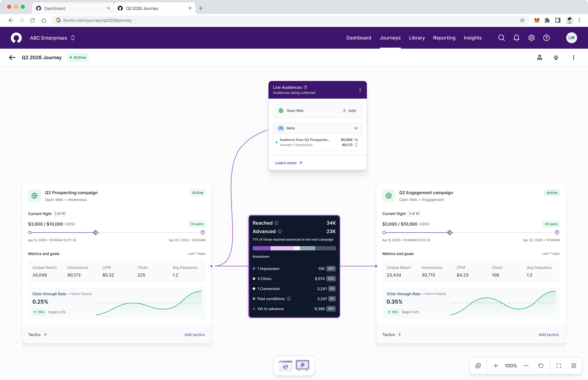This screenshot has width=588, height=380.
Task: Click Add next to Open Web in Live Audiences
Action: pyautogui.click(x=349, y=111)
